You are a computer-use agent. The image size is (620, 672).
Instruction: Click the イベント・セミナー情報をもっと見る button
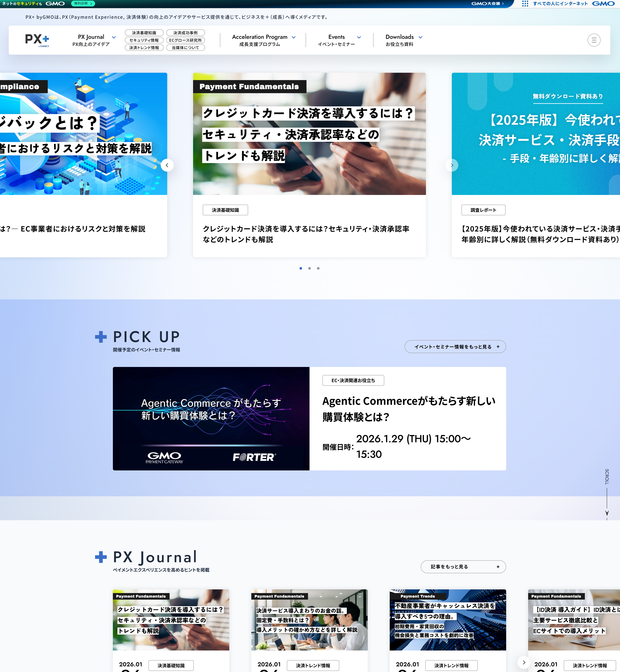(455, 346)
